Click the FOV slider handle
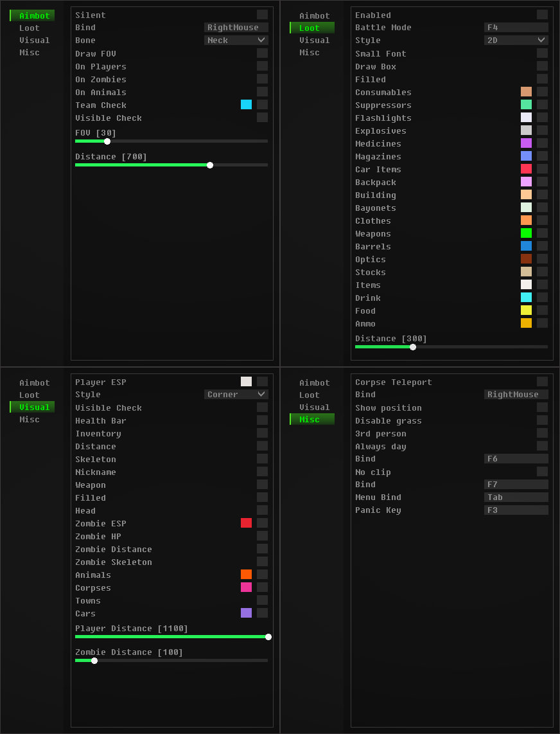 [107, 141]
